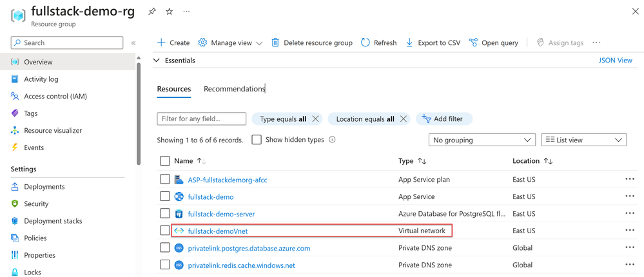Open row options for privatelink.redis.cache.windows.net
The height and width of the screenshot is (277, 644).
(x=630, y=265)
